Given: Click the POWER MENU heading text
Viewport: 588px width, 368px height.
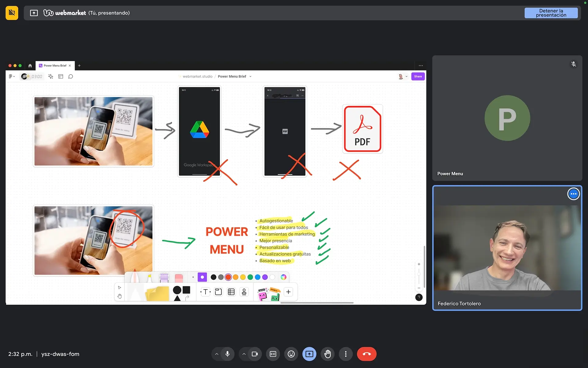Looking at the screenshot, I should (x=227, y=240).
